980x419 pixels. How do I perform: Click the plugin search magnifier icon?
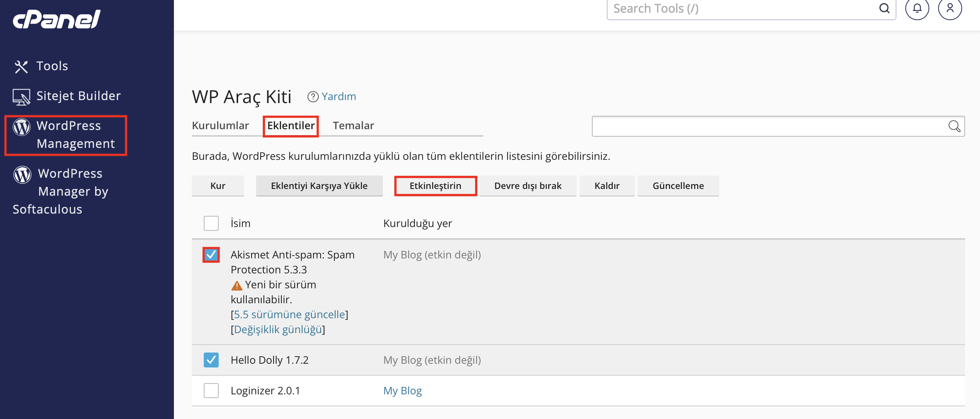coord(954,126)
